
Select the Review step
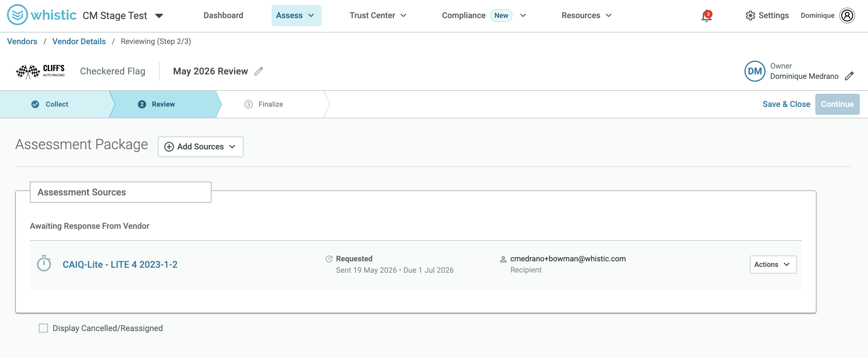163,104
